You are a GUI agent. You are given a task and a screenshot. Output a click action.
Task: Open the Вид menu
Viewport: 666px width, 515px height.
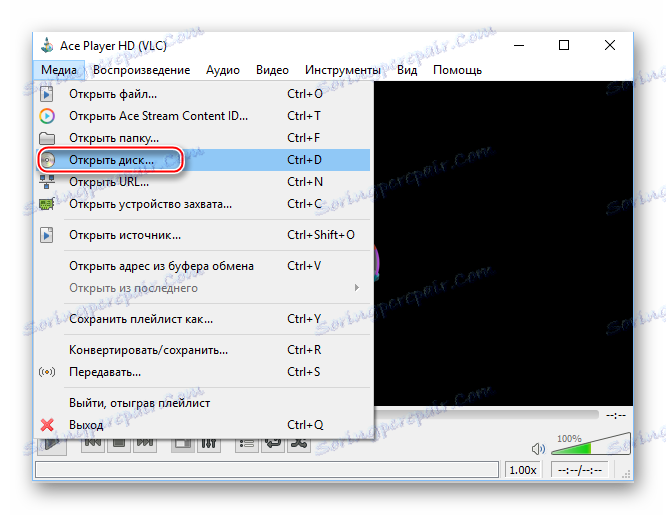tap(407, 70)
